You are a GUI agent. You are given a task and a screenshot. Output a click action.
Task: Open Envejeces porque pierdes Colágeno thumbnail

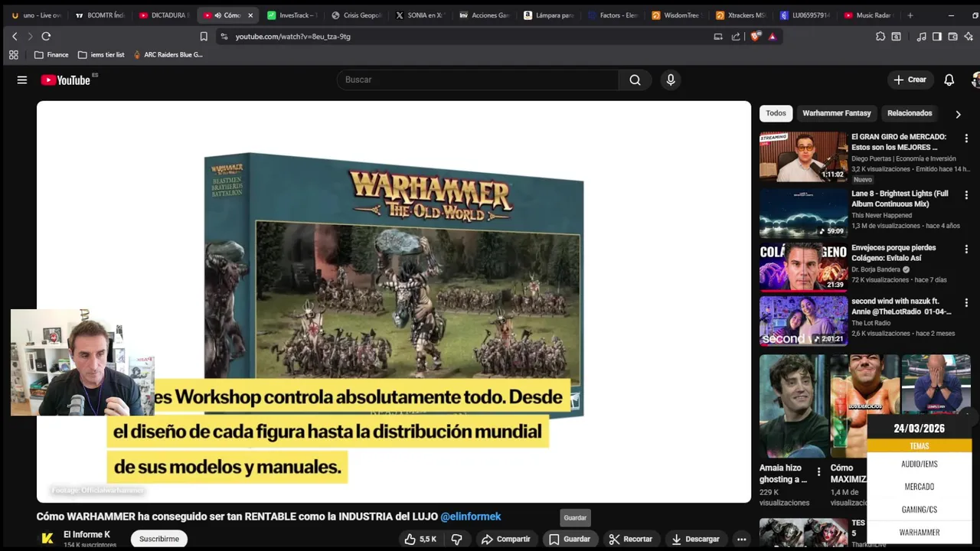click(803, 267)
